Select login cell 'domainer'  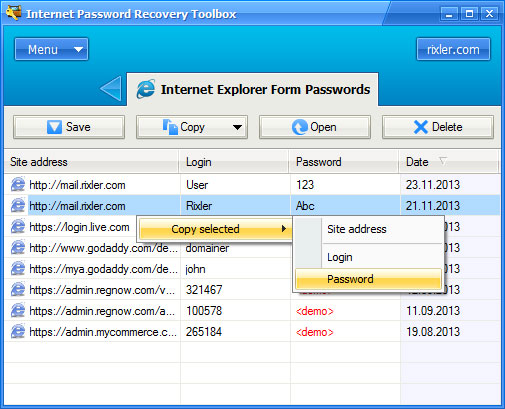click(x=207, y=248)
